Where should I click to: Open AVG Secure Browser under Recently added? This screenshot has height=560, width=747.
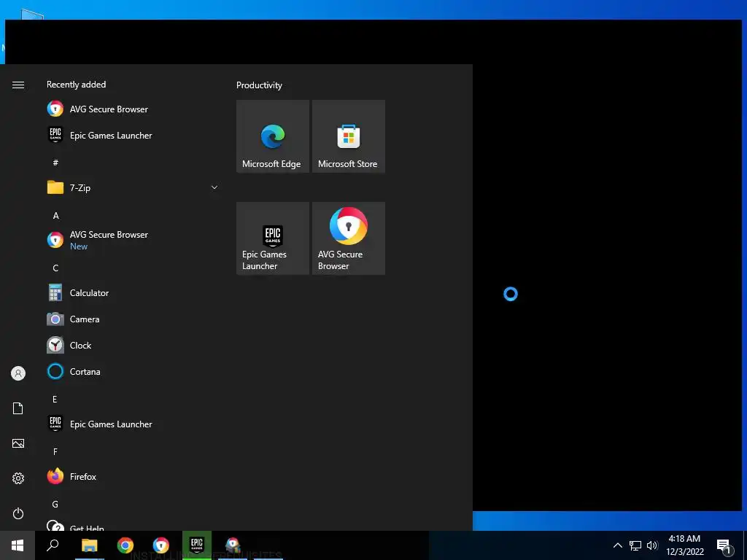pyautogui.click(x=133, y=109)
